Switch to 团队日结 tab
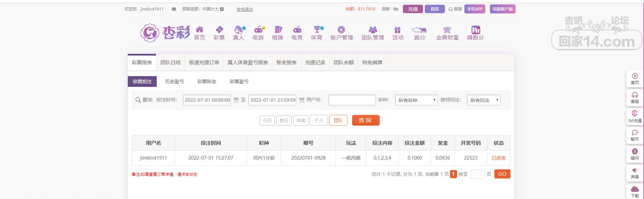This screenshot has width=644, height=199. click(x=171, y=63)
